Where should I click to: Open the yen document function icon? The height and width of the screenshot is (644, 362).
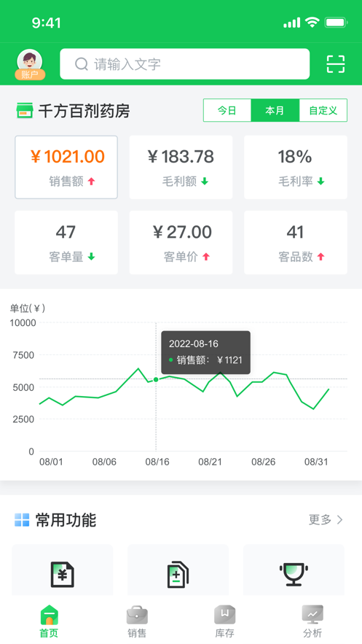[63, 574]
